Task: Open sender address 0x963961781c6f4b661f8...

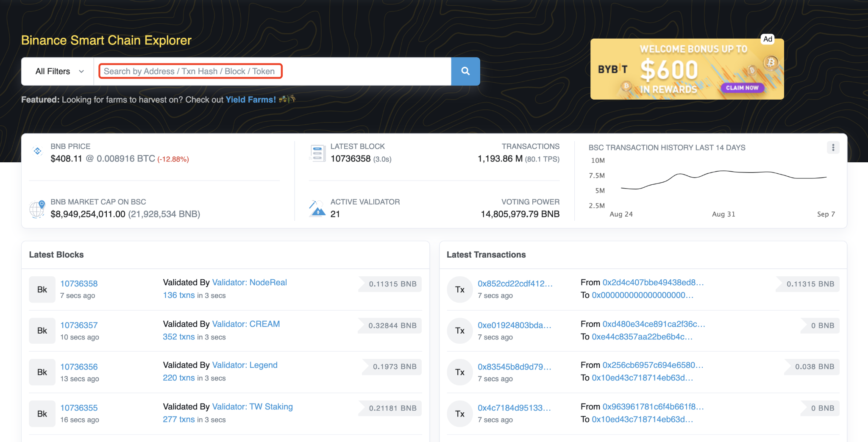Action: click(x=653, y=406)
